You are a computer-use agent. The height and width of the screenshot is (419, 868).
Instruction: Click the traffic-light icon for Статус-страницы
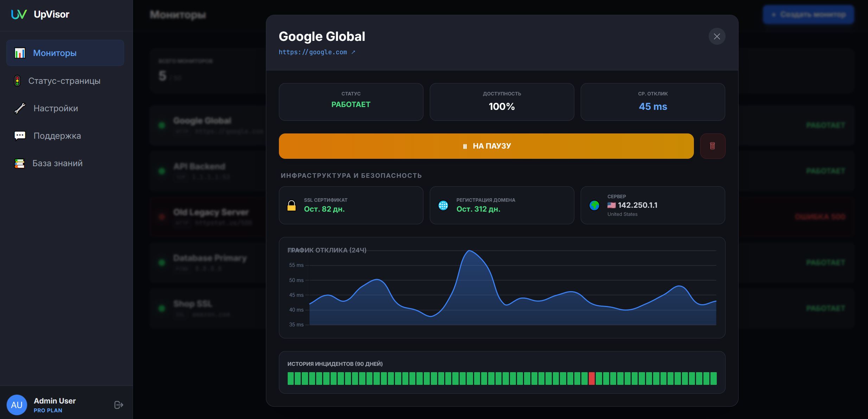17,81
